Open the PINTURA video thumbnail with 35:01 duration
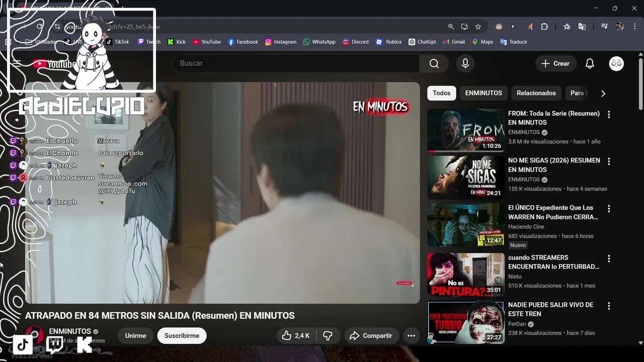 point(466,275)
